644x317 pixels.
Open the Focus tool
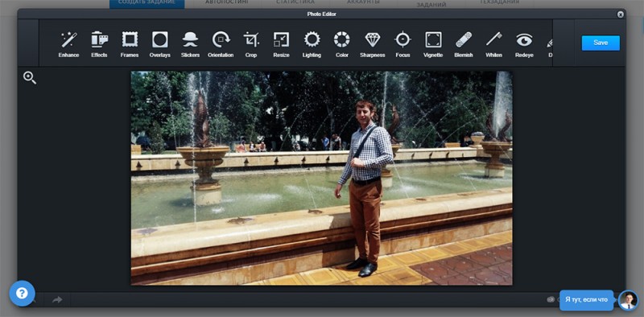click(402, 44)
